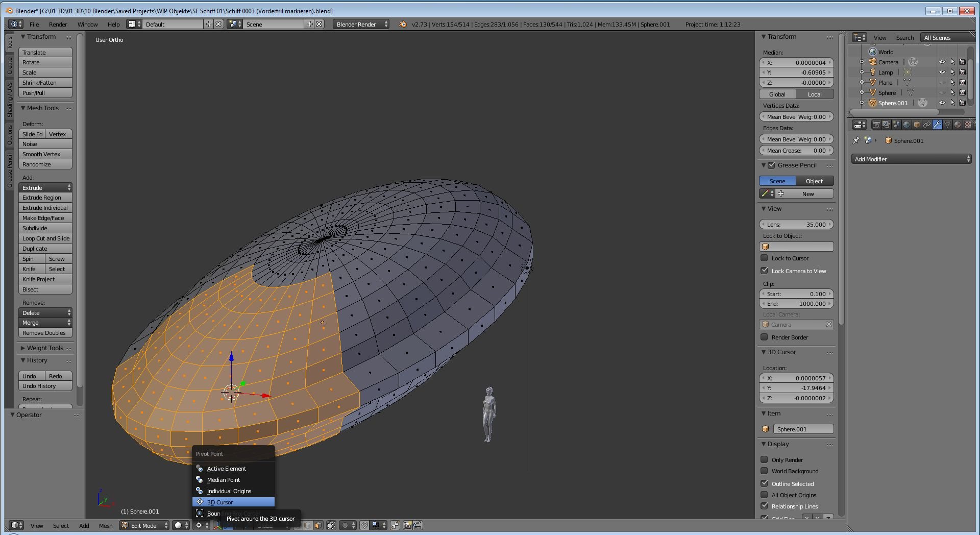Viewport: 980px width, 535px height.
Task: Toggle limit selection to visible icon
Action: coord(331,525)
